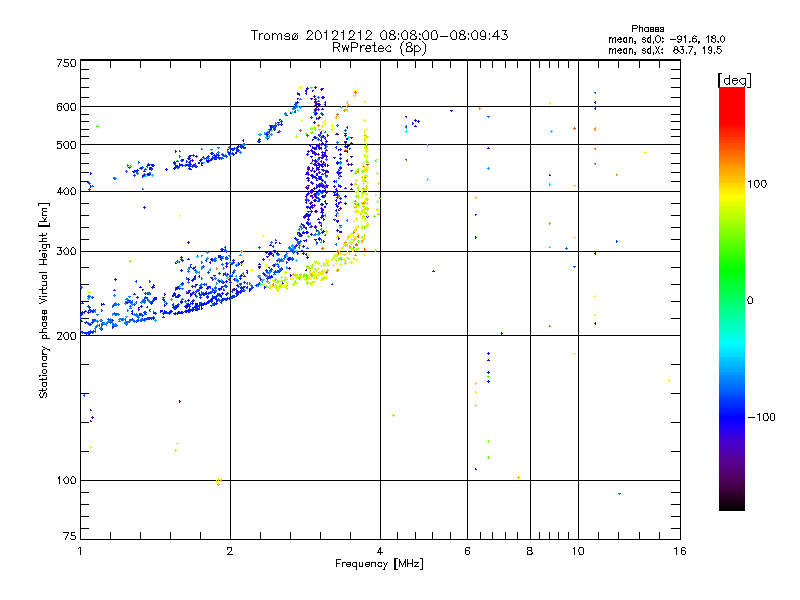The width and height of the screenshot is (800, 600).
Task: Click the 'mean, sd,X: 83.7, 19.5' line
Action: click(x=665, y=50)
